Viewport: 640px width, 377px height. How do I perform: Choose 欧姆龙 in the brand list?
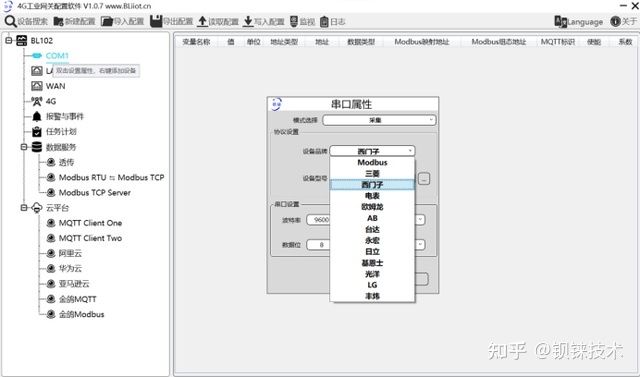(x=372, y=207)
